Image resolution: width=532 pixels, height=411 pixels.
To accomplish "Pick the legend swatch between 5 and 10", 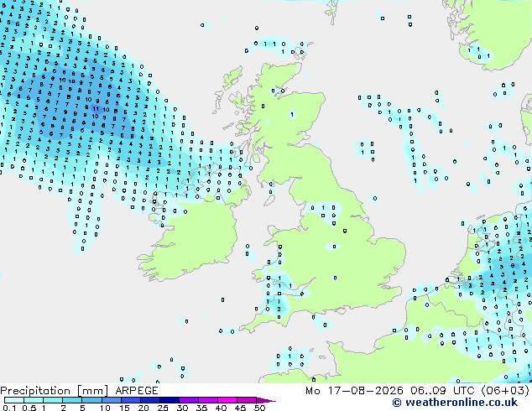I will point(91,400).
